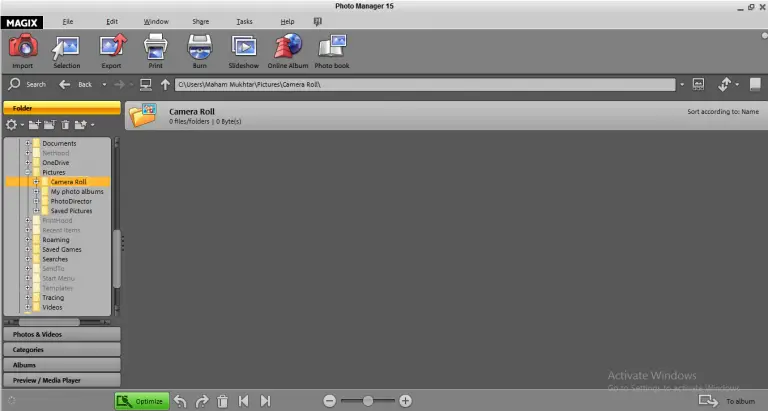Open the Edit menu
This screenshot has width=768, height=411.
tap(112, 22)
